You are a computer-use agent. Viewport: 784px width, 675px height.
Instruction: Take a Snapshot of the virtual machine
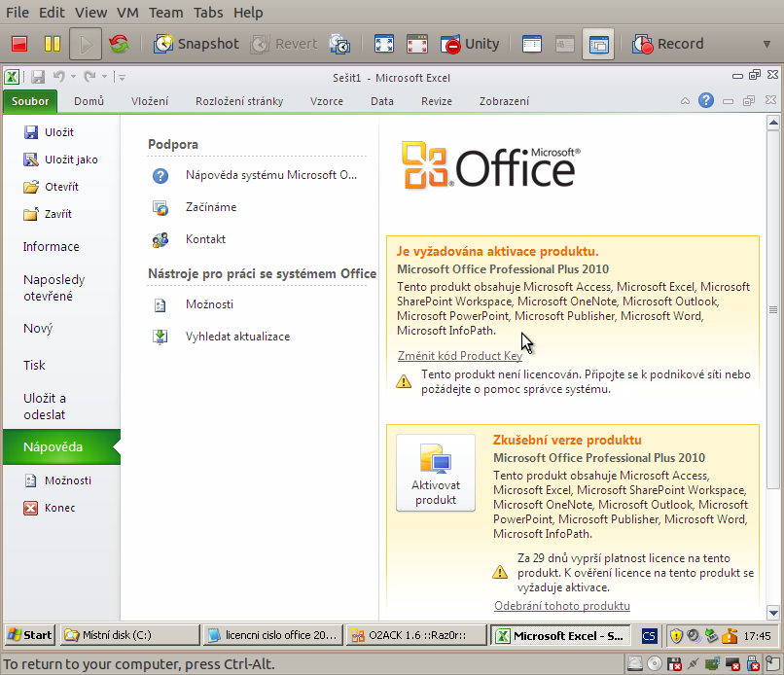tap(196, 44)
